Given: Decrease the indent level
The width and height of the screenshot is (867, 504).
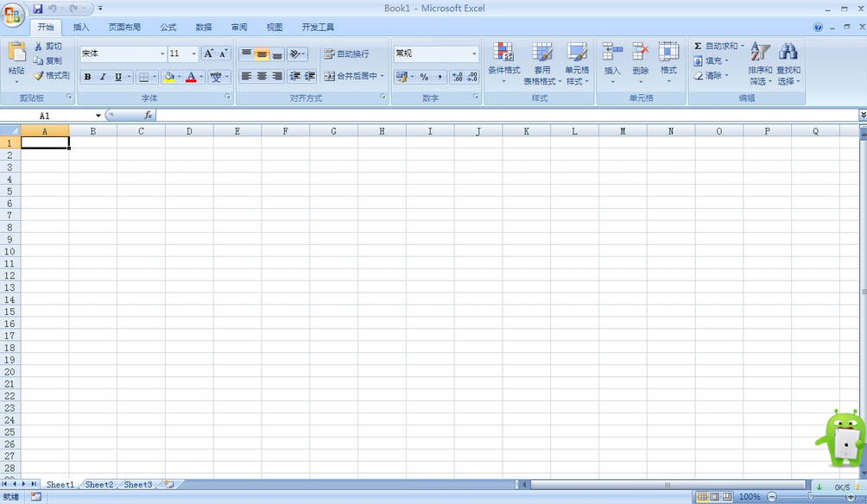Looking at the screenshot, I should [x=295, y=76].
